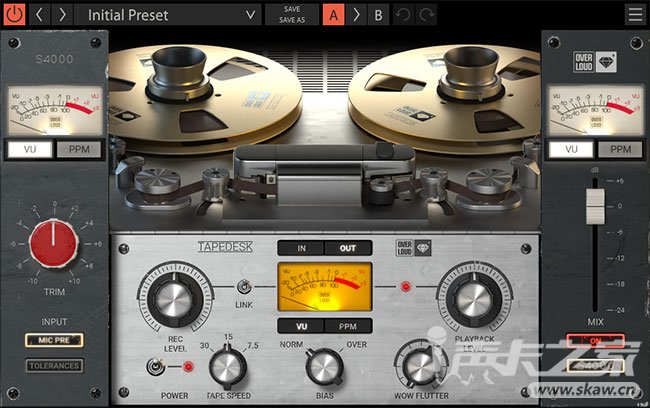Click the left input VU meter display

pos(55,110)
